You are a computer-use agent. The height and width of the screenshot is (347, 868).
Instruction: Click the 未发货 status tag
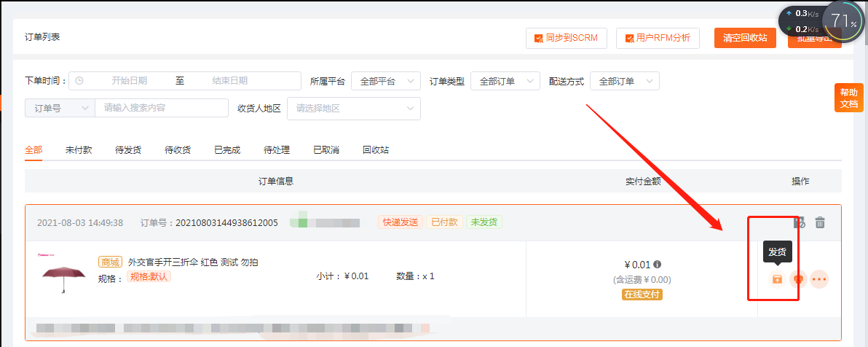pos(484,222)
